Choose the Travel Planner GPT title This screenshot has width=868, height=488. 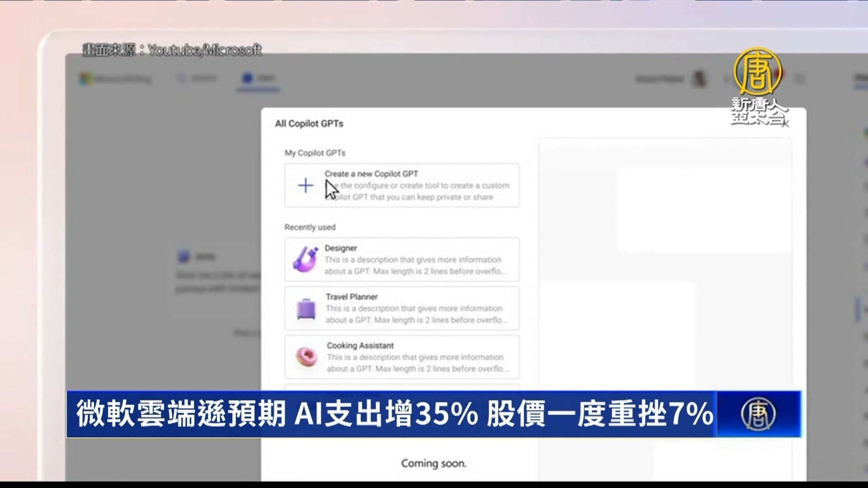pos(351,297)
